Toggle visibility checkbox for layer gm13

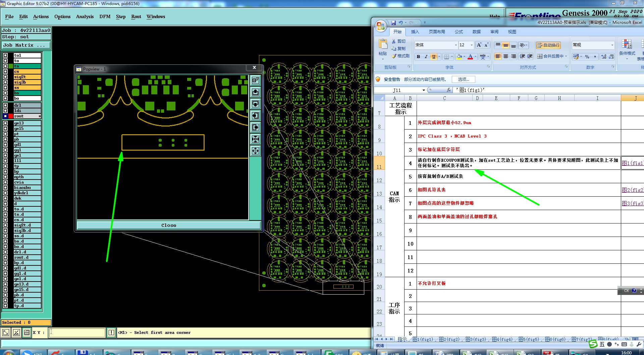5,123
